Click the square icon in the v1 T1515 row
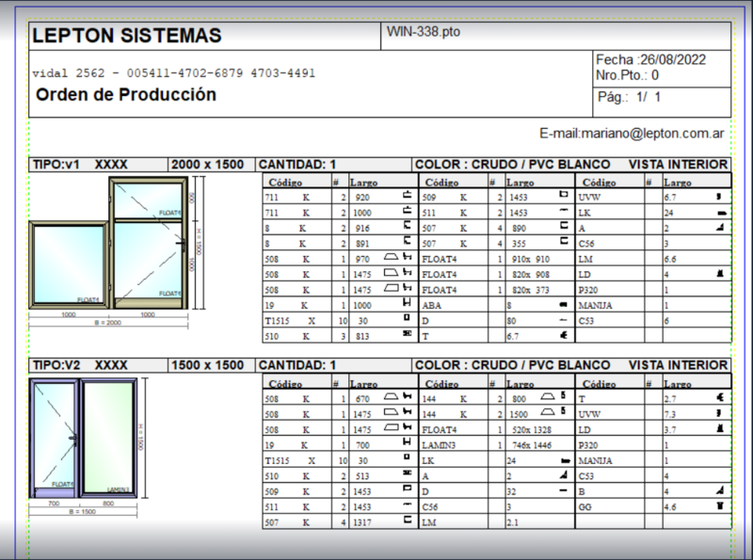This screenshot has height=560, width=753. [407, 318]
